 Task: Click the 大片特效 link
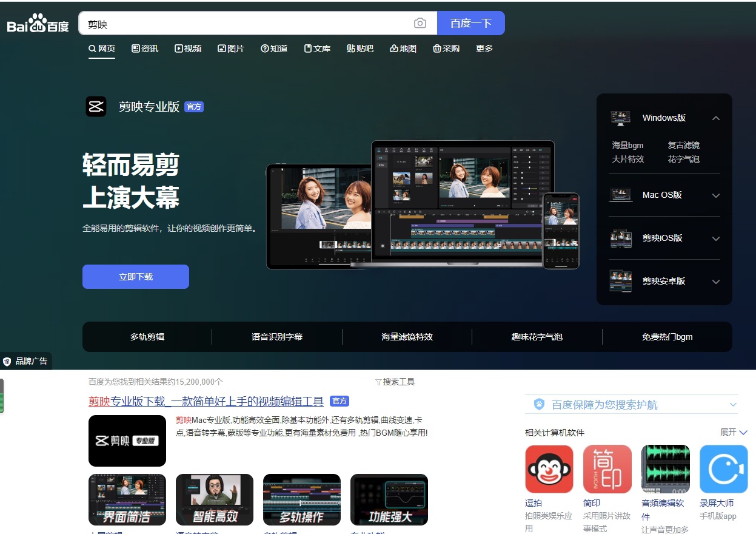coord(628,159)
